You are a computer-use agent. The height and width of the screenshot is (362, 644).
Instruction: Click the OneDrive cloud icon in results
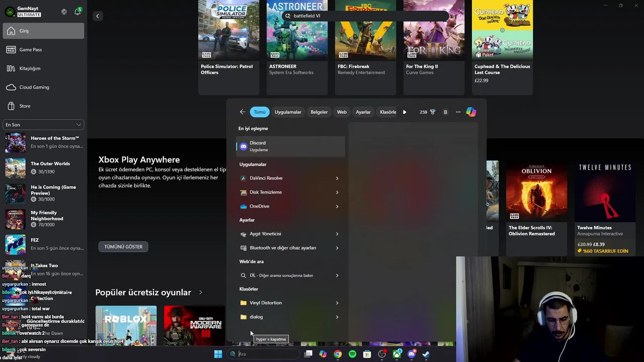pyautogui.click(x=244, y=206)
